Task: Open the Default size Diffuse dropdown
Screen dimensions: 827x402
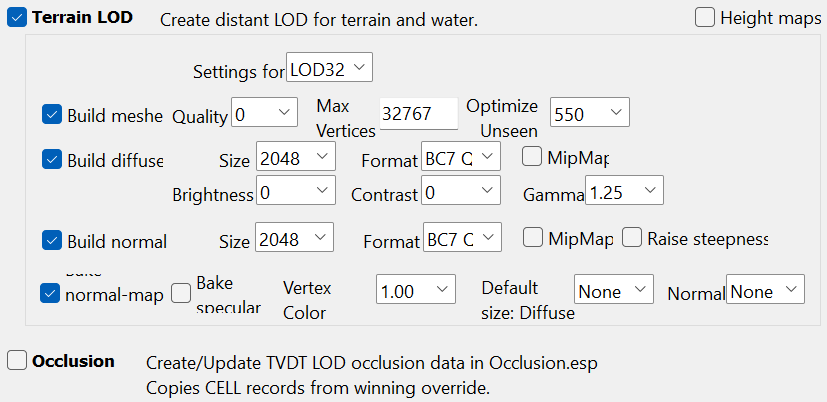Action: click(614, 289)
